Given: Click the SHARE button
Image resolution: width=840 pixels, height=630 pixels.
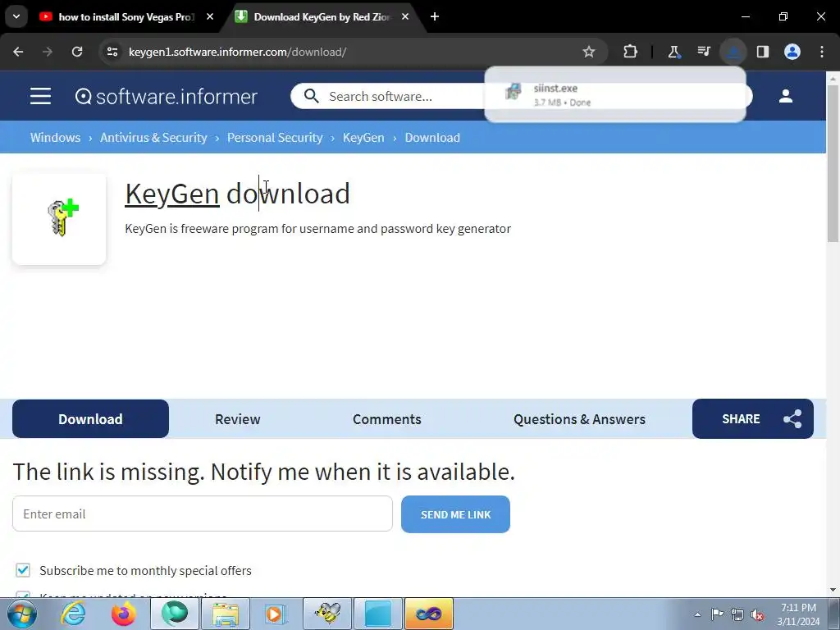Looking at the screenshot, I should pos(753,419).
